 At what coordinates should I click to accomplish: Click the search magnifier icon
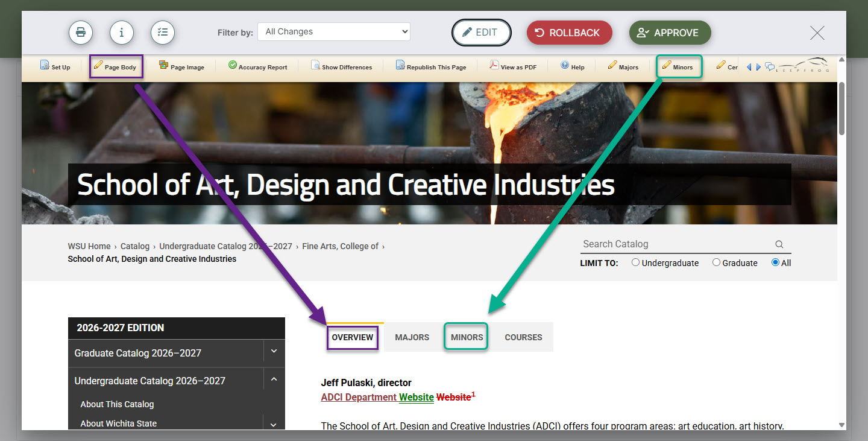click(779, 244)
